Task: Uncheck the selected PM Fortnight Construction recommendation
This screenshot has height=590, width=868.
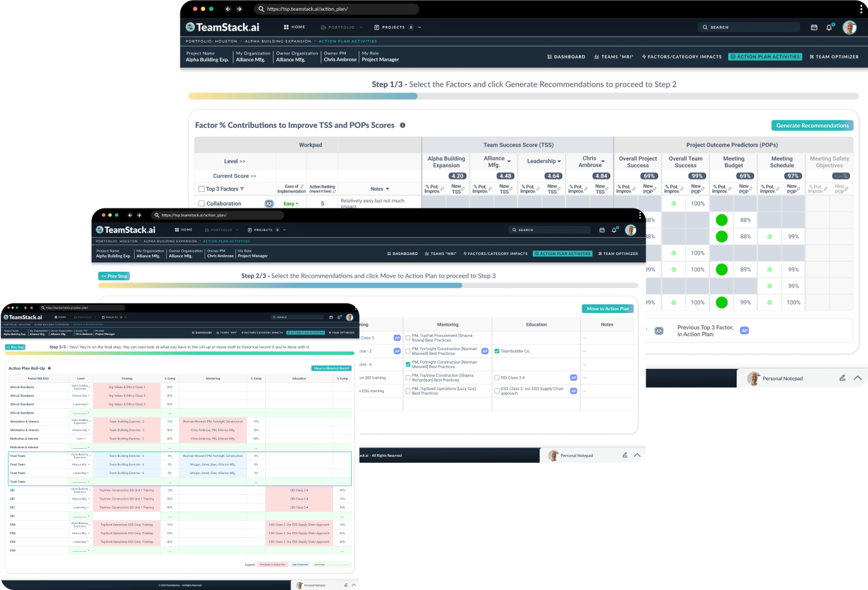Action: point(408,364)
